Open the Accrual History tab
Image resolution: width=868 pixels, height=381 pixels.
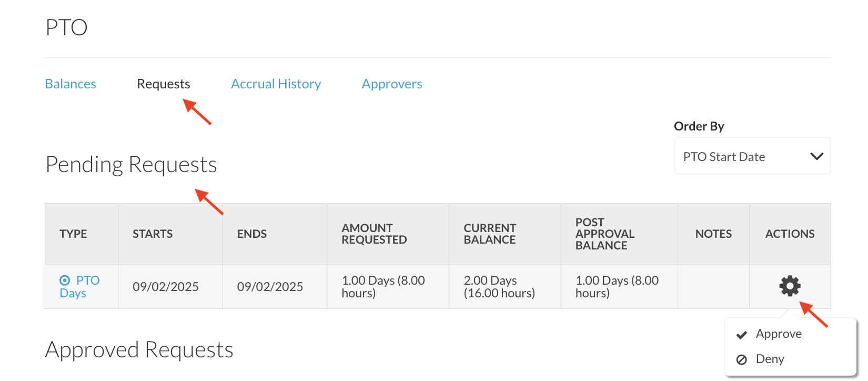(276, 84)
